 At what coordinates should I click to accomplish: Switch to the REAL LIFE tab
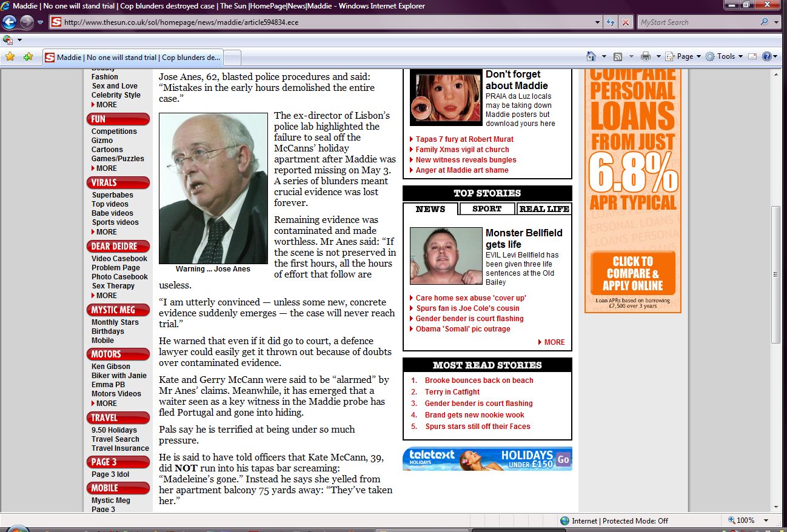point(544,209)
